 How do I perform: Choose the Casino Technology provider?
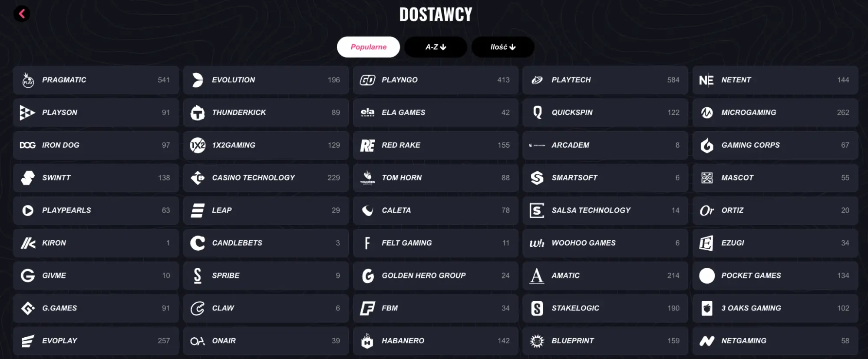click(x=266, y=178)
